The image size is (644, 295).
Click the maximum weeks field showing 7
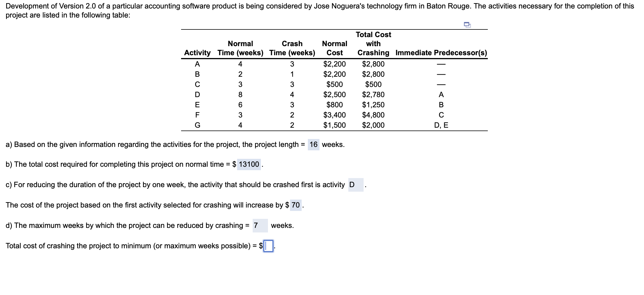pyautogui.click(x=260, y=226)
